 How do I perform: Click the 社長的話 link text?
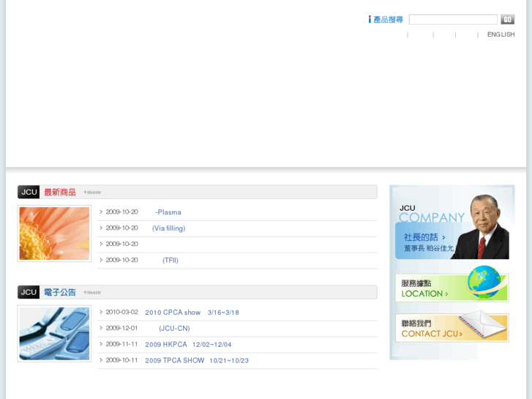(421, 237)
